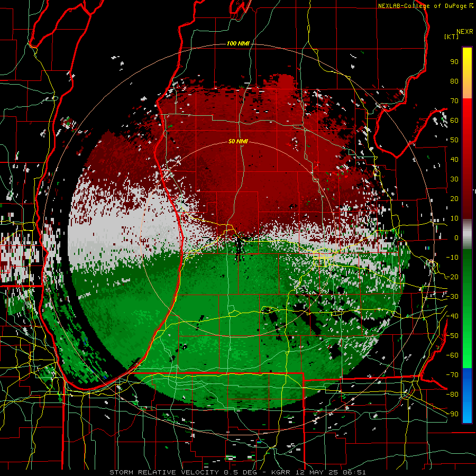476x476 pixels.
Task: Click the 50 NMI range ring label
Action: [238, 141]
